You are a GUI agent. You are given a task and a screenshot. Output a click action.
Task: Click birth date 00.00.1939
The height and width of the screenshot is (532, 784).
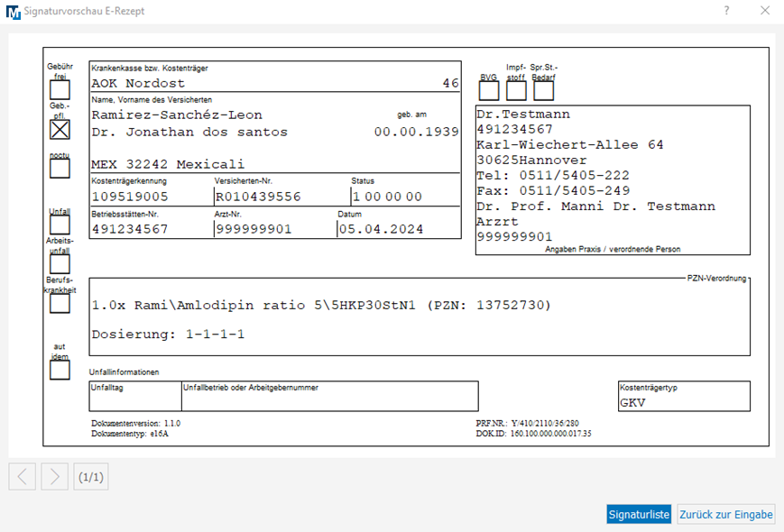pyautogui.click(x=417, y=132)
